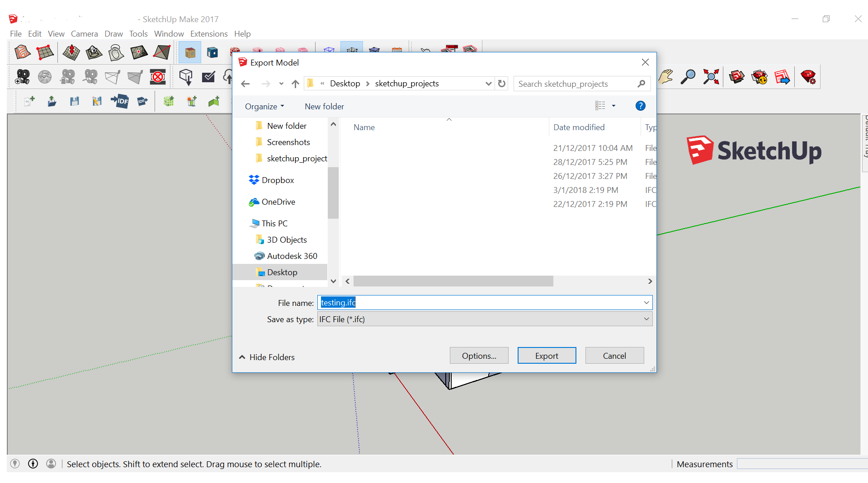Click the Up one level arrow
This screenshot has width=868, height=483.
(295, 84)
